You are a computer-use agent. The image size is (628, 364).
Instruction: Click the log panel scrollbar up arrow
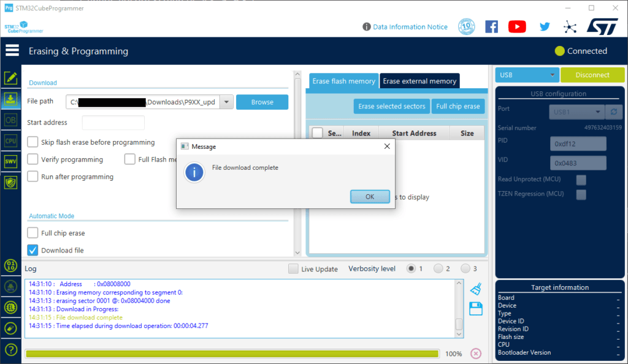[x=459, y=283]
